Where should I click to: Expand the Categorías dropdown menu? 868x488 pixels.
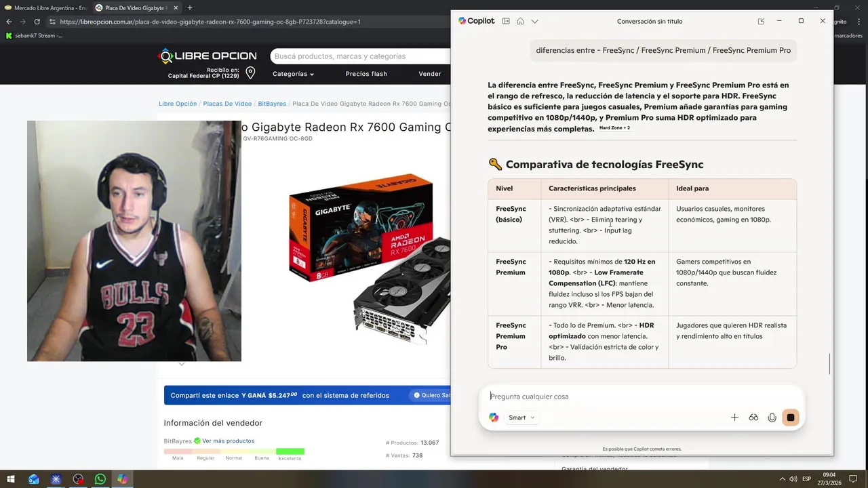coord(293,74)
